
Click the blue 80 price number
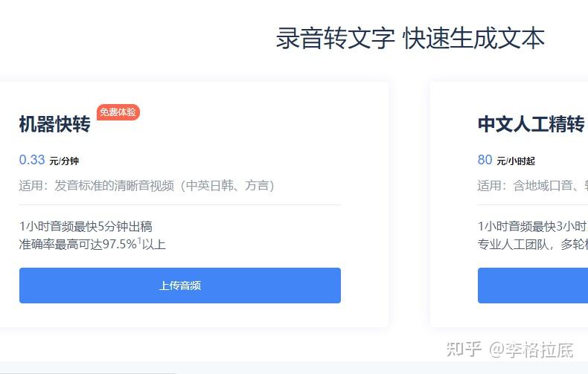(485, 160)
